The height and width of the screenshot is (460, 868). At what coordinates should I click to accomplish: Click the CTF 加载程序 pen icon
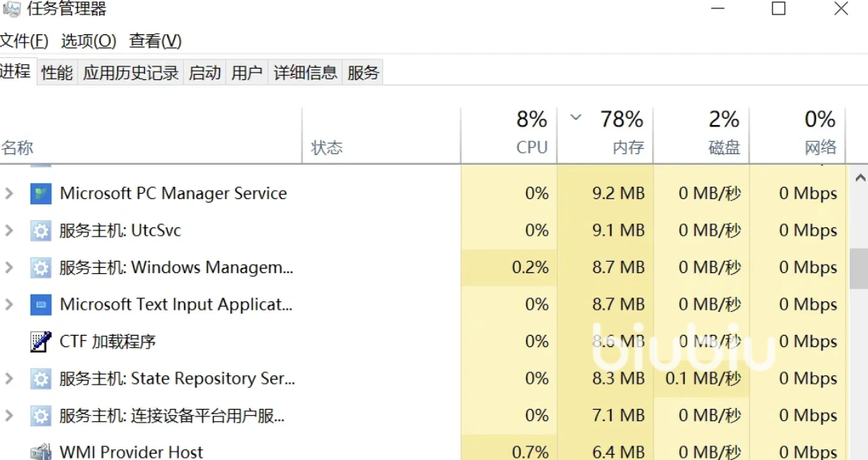(x=40, y=342)
